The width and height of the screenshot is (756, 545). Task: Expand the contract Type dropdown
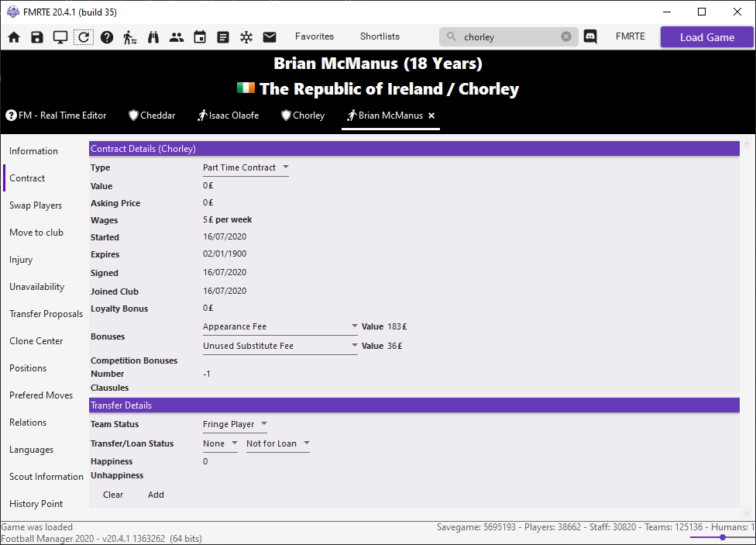click(x=246, y=167)
